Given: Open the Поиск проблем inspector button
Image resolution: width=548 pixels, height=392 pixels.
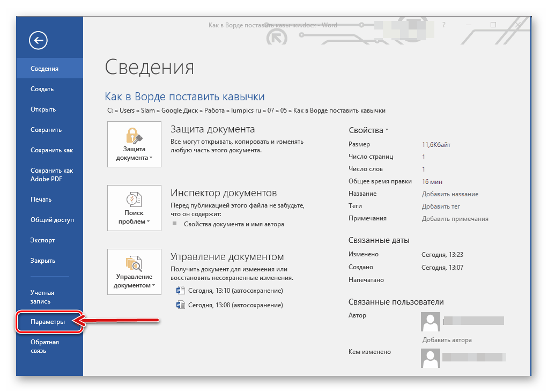Looking at the screenshot, I should click(134, 208).
